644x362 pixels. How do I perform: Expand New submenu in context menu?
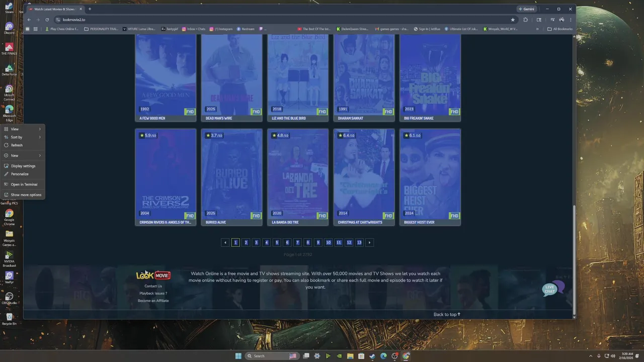[x=23, y=155]
